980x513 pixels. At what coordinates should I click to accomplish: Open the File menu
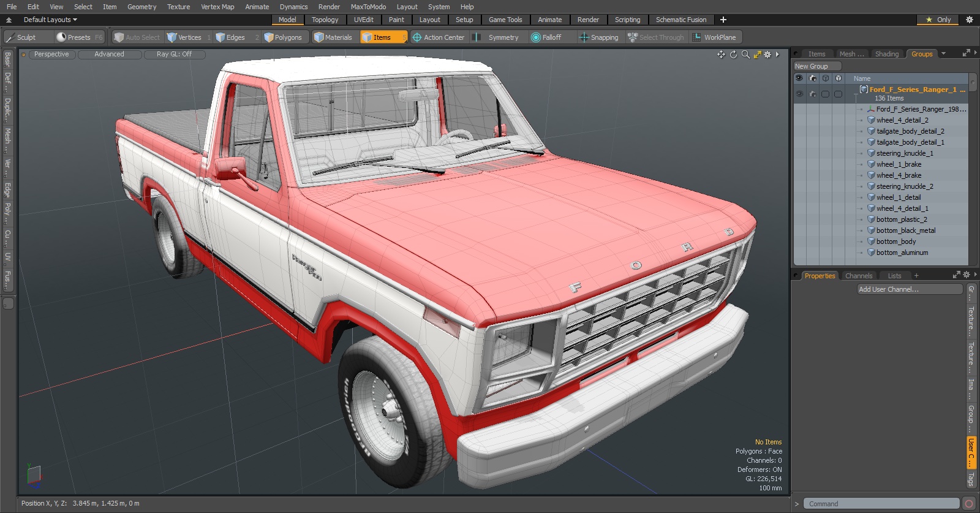pyautogui.click(x=12, y=7)
